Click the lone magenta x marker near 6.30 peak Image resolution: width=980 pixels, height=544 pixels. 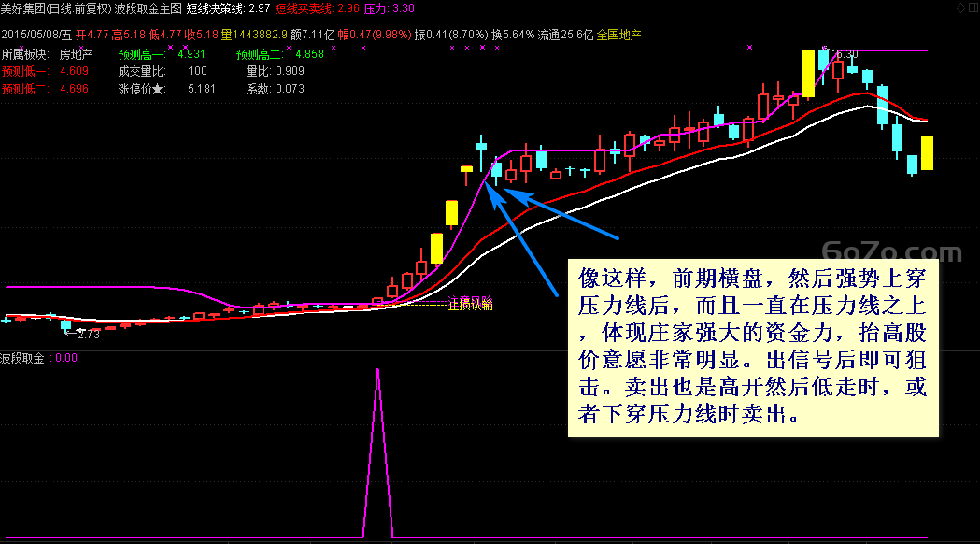click(749, 47)
